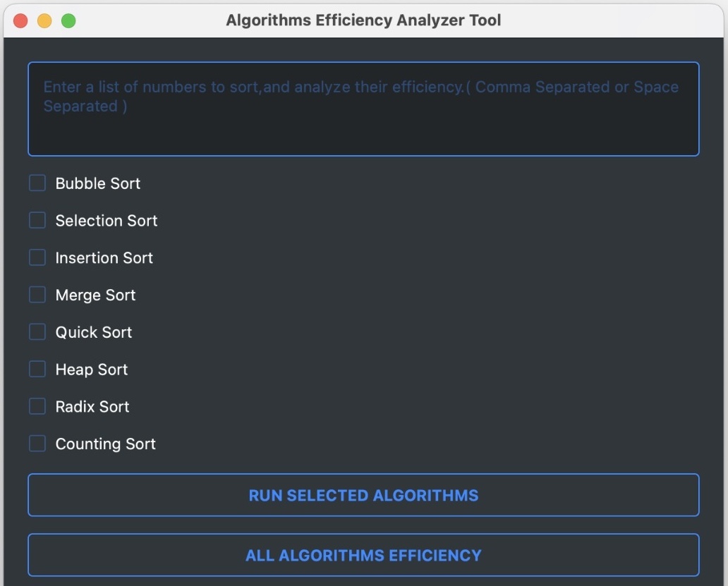Enable the Bubble Sort checkbox
The width and height of the screenshot is (728, 586).
point(37,183)
